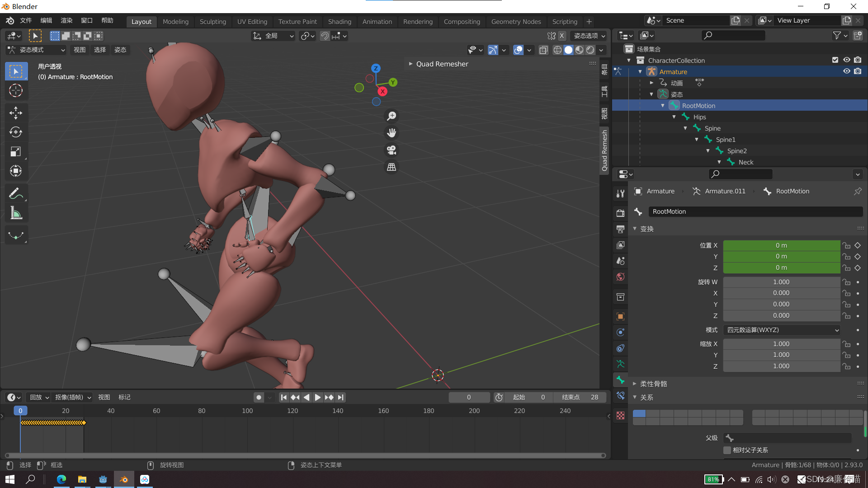Click the pan view hand icon
868x488 pixels.
coord(392,133)
